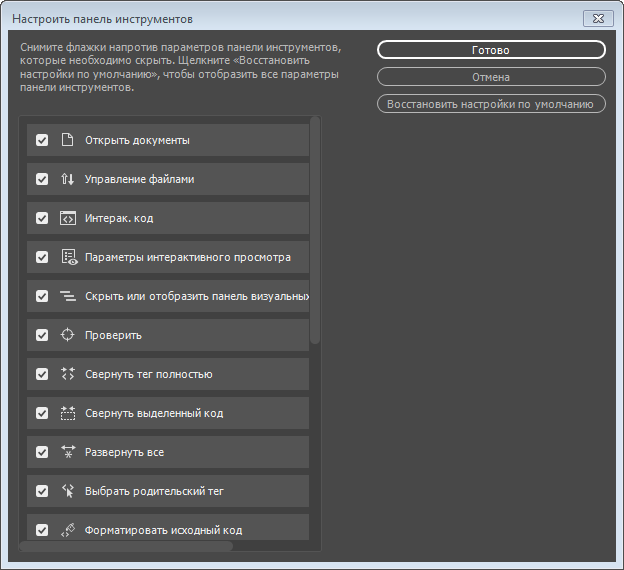This screenshot has height=570, width=624.
Task: Click the vertical scrollbar of the list
Action: click(x=315, y=230)
